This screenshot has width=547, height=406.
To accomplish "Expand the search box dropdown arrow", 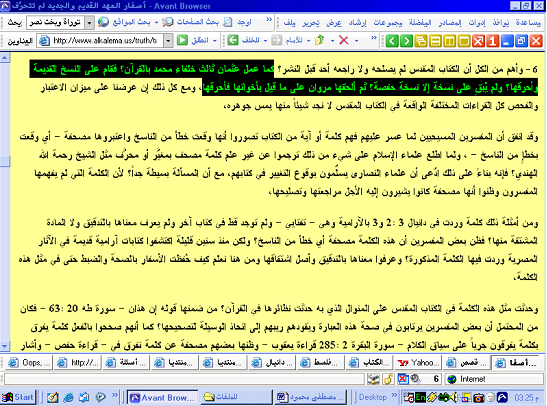I will coord(90,23).
